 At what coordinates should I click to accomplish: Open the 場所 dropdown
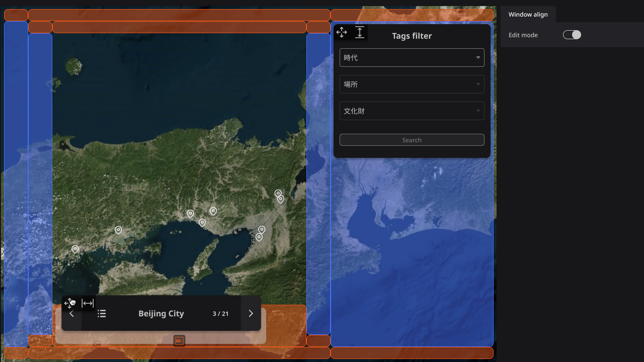pos(412,84)
